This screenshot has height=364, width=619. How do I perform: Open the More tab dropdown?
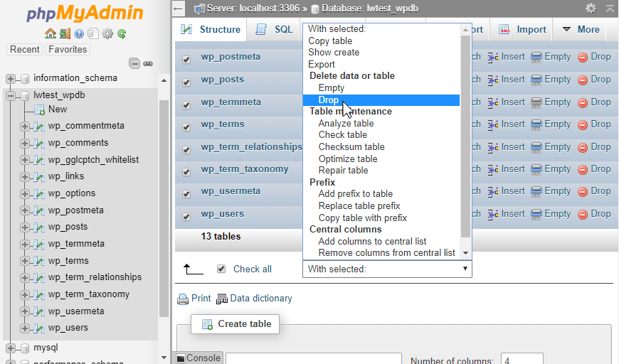581,29
